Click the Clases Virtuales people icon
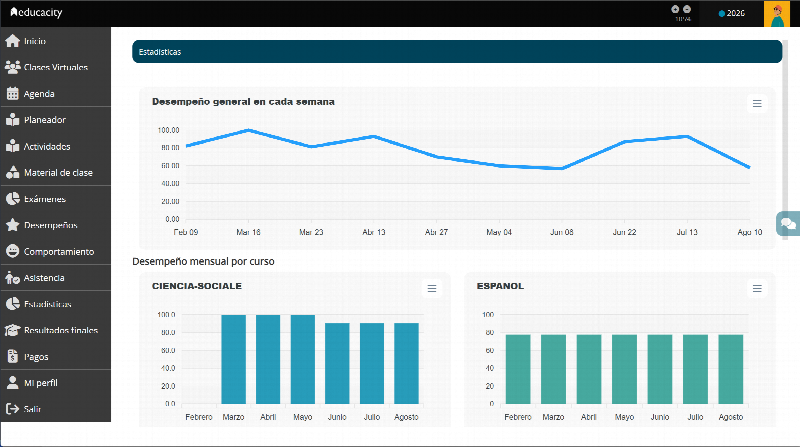The image size is (800, 447). click(12, 67)
